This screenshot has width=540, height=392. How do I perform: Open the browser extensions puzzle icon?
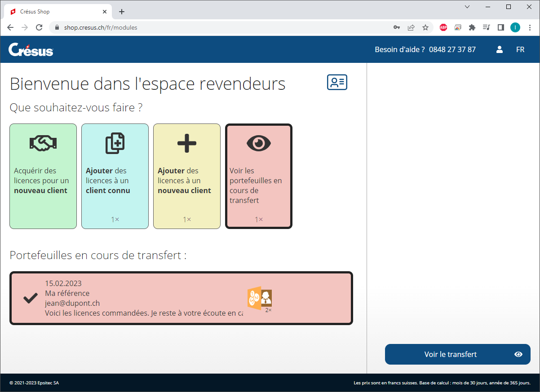click(x=472, y=27)
